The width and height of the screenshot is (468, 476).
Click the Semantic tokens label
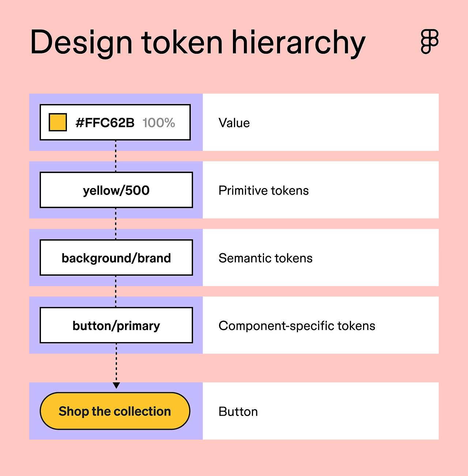pyautogui.click(x=265, y=258)
